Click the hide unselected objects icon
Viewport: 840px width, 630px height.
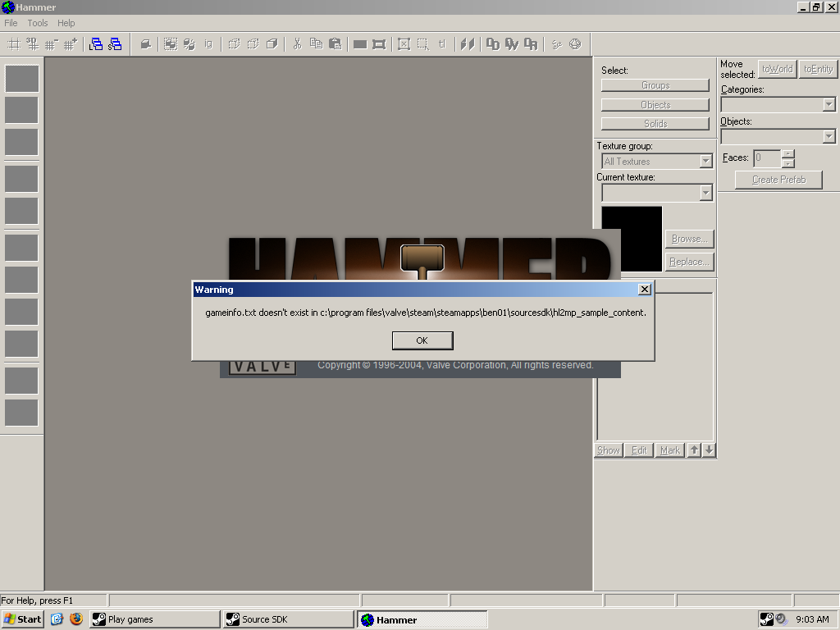coord(253,44)
